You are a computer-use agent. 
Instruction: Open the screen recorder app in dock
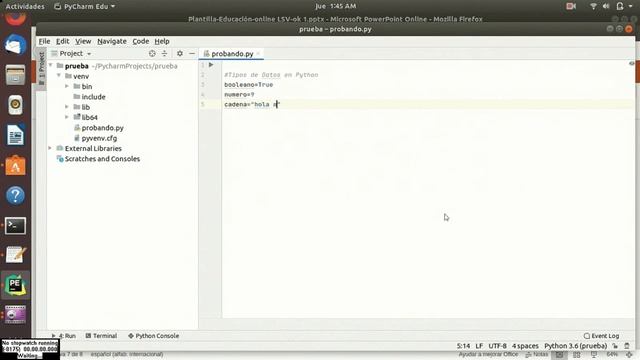point(15,314)
